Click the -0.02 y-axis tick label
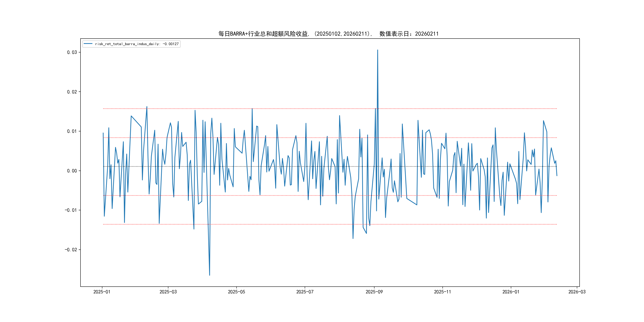The width and height of the screenshot is (644, 322). tap(71, 249)
